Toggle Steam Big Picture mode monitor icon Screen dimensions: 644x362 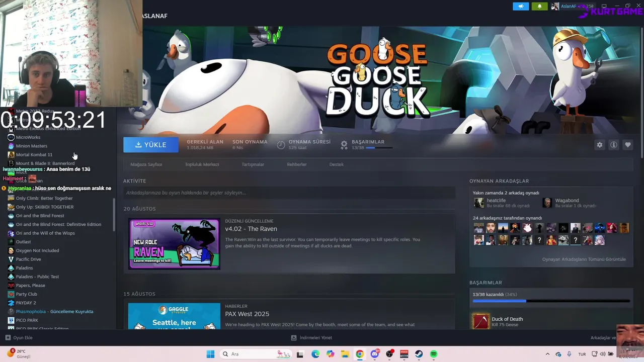coord(604,6)
